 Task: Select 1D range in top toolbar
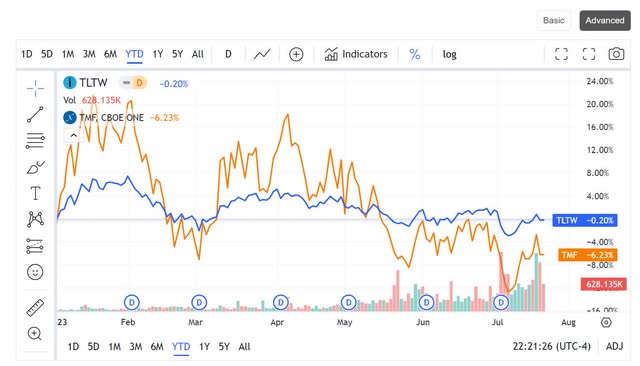pos(27,54)
